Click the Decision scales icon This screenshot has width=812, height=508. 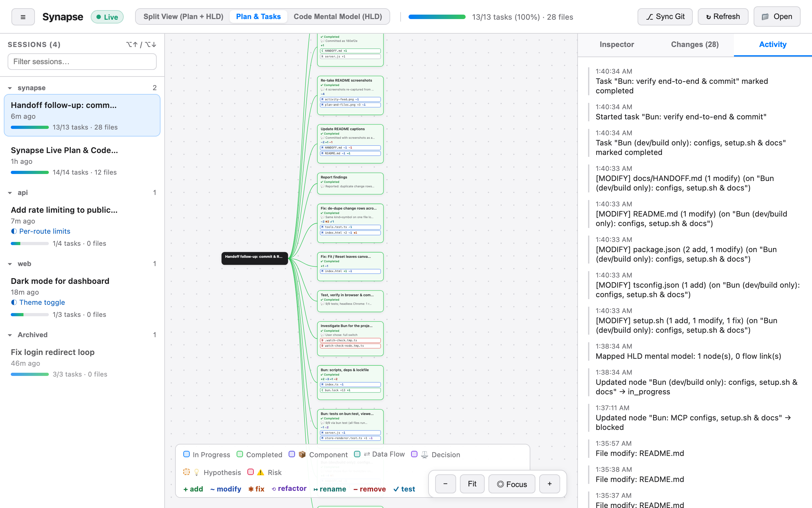click(x=424, y=454)
